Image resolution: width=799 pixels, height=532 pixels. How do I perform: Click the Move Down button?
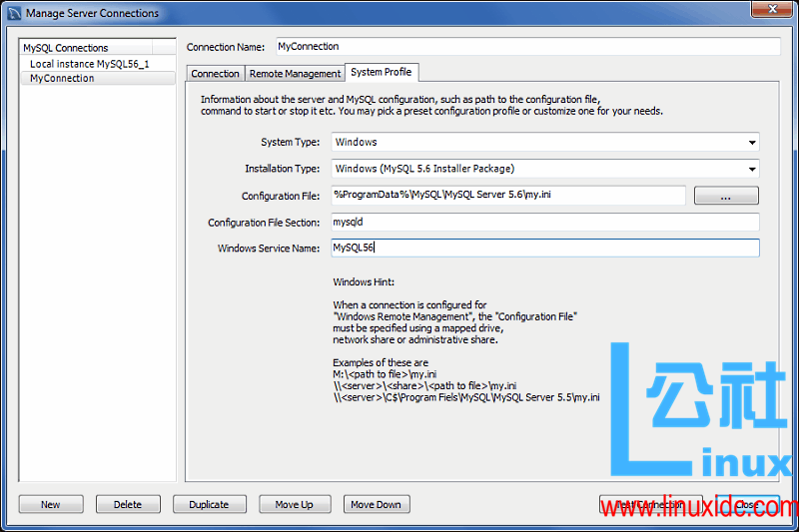tap(377, 504)
